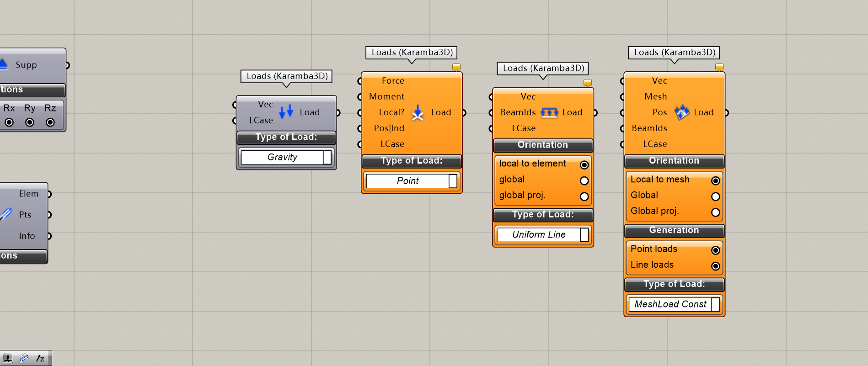This screenshot has width=868, height=366.
Task: Open the Gravity type of load dropdown
Action: (x=327, y=157)
